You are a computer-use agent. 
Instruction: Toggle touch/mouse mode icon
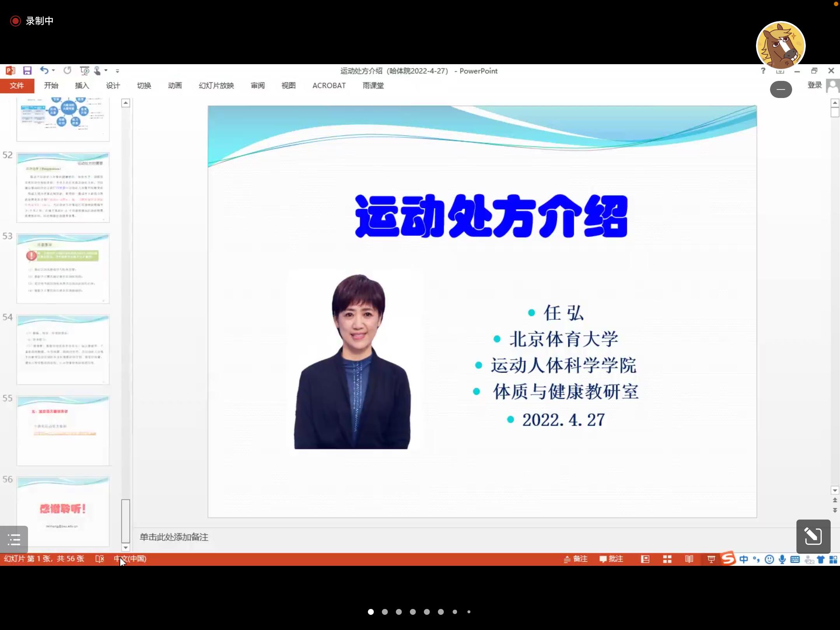pos(97,70)
